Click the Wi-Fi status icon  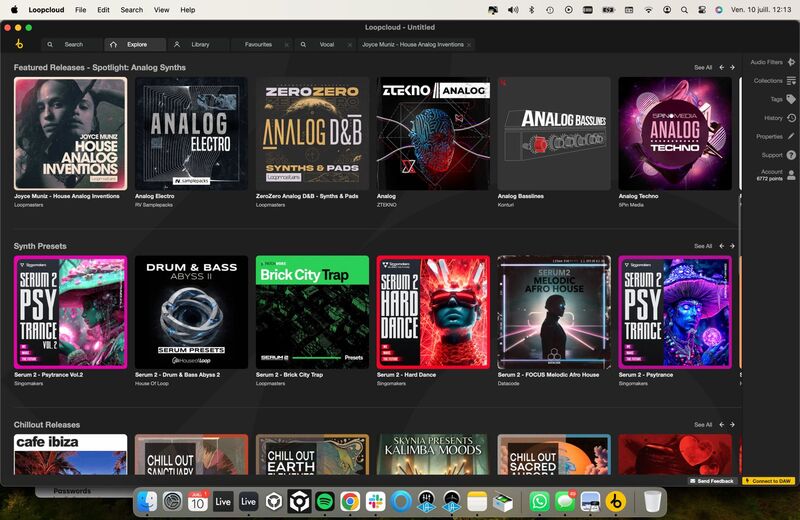click(648, 10)
